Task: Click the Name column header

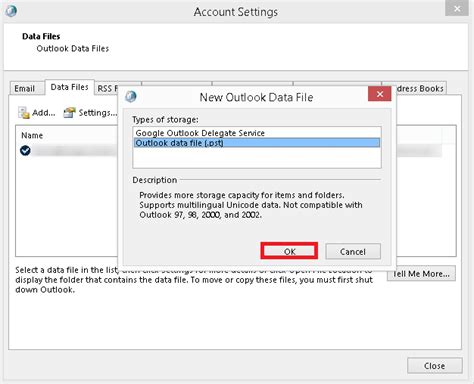Action: click(x=32, y=135)
